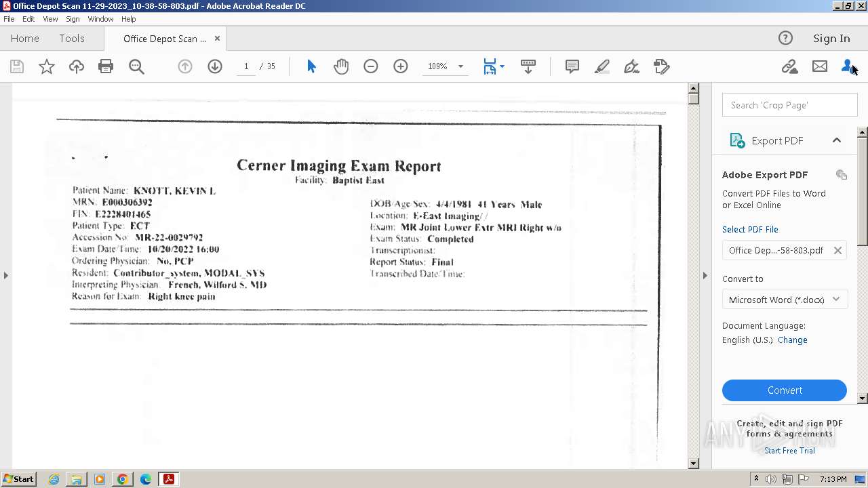Switch to the Home tab
Image resolution: width=868 pixels, height=488 pixels.
click(x=25, y=39)
